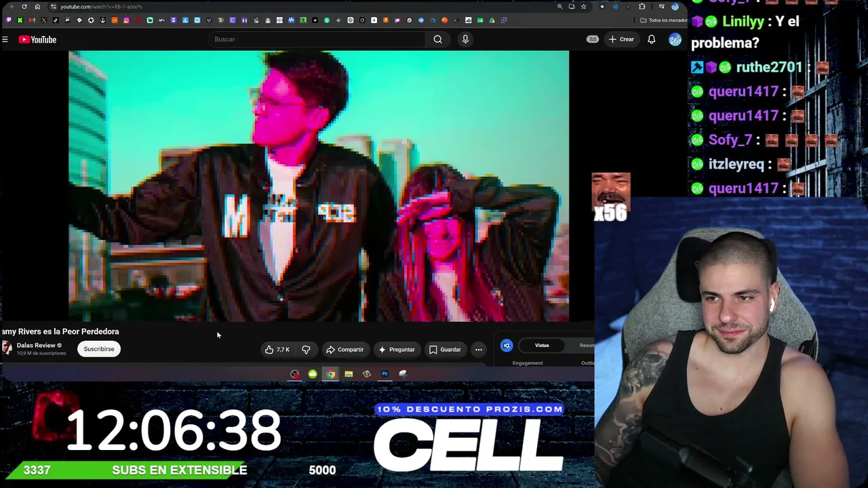
Task: Open the Chrome extensions puzzle menu
Action: click(x=642, y=7)
